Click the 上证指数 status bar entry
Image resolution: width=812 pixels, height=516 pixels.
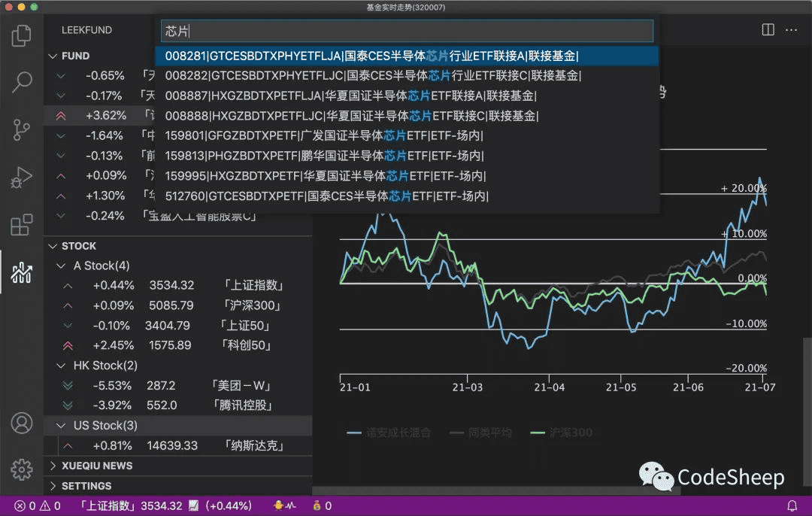point(165,505)
